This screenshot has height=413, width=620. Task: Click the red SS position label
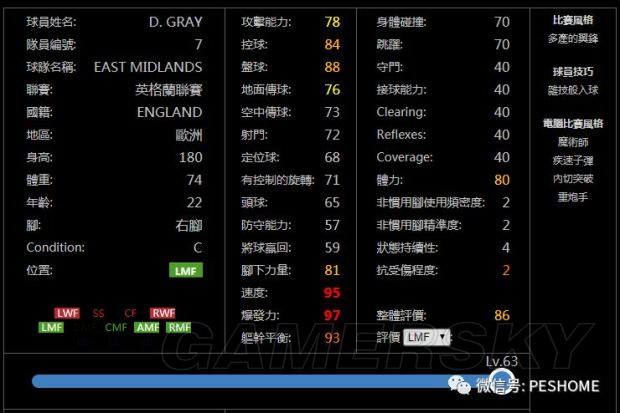coord(98,313)
